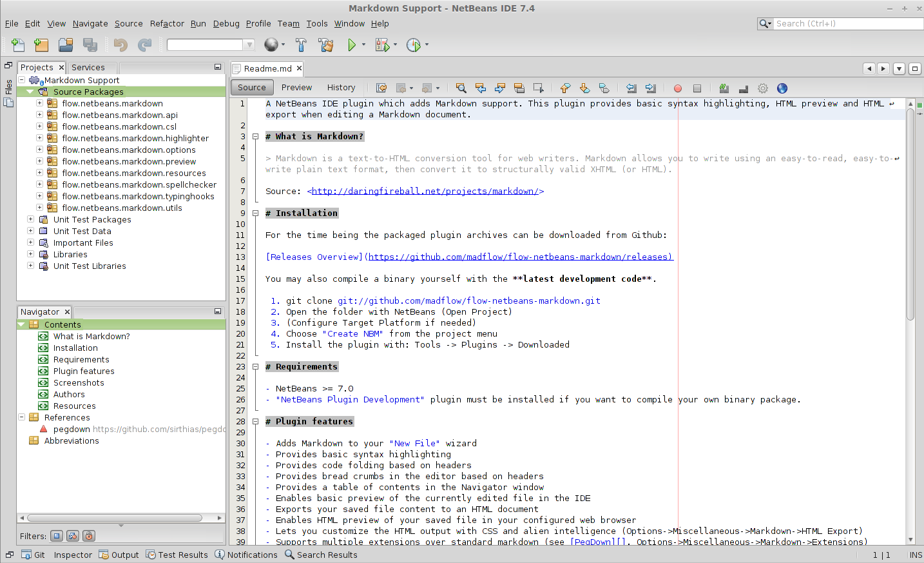The width and height of the screenshot is (924, 563).
Task: Collapse the References node in Navigator
Action: 21,417
